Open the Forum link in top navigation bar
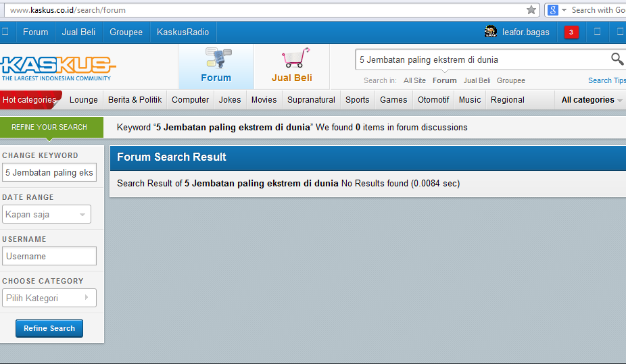 point(36,32)
